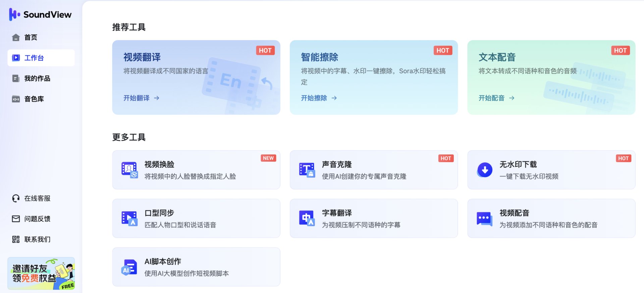Click text 为视频压制不同语种的字幕
The width and height of the screenshot is (644, 293).
(361, 225)
